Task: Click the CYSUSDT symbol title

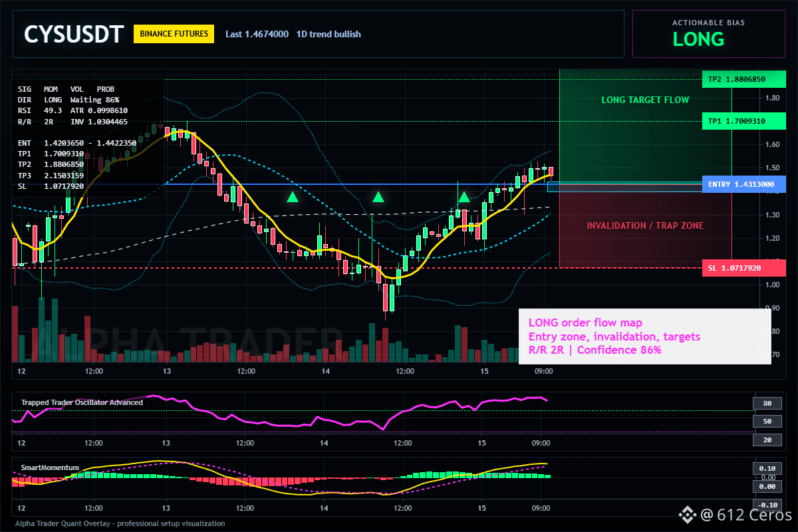Action: coord(74,34)
